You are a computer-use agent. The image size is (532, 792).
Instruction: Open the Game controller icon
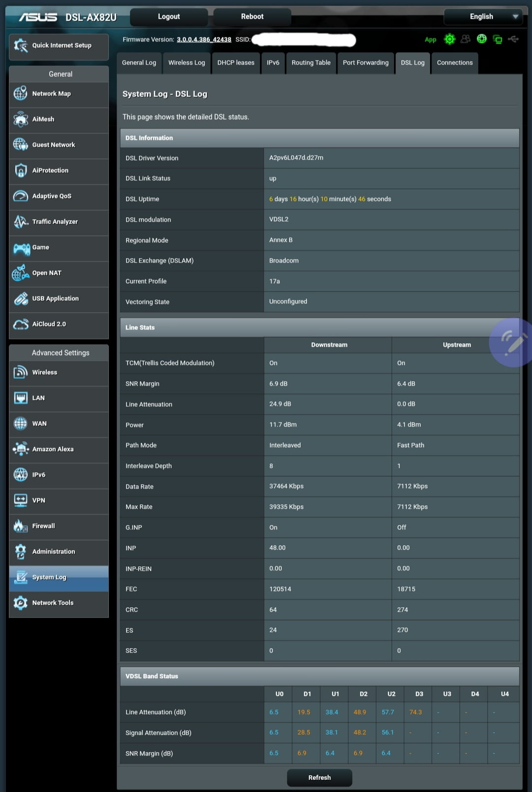(21, 248)
